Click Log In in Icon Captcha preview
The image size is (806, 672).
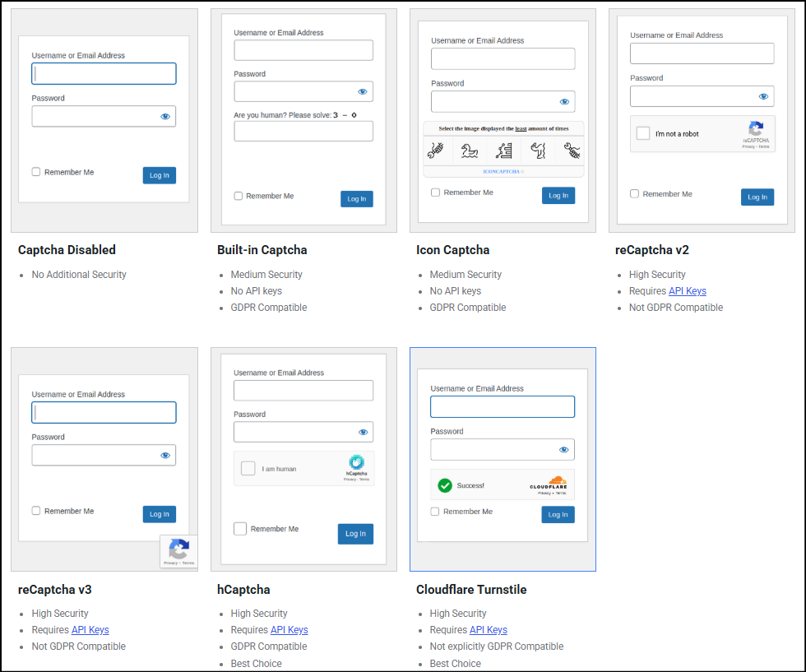pos(558,196)
